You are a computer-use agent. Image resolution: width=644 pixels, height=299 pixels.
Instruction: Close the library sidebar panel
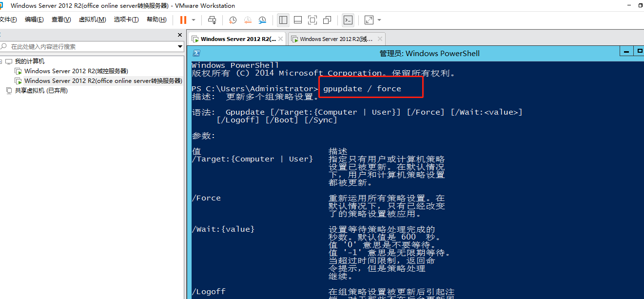[179, 35]
